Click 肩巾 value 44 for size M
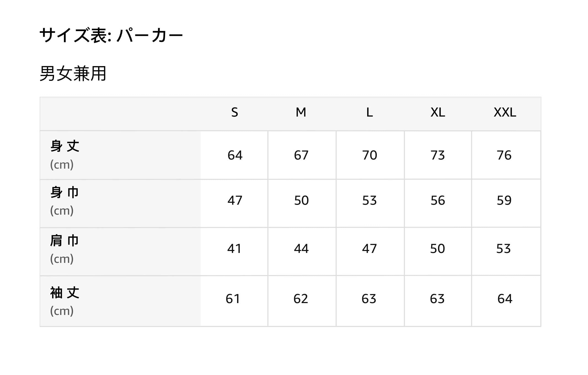The height and width of the screenshot is (375, 588). (301, 249)
